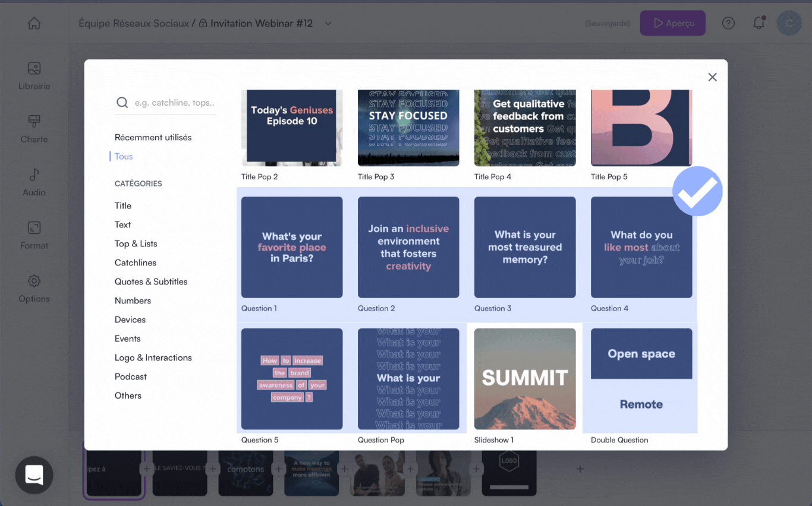Viewport: 812px width, 506px height.
Task: Choose the Question 5 template
Action: click(292, 379)
